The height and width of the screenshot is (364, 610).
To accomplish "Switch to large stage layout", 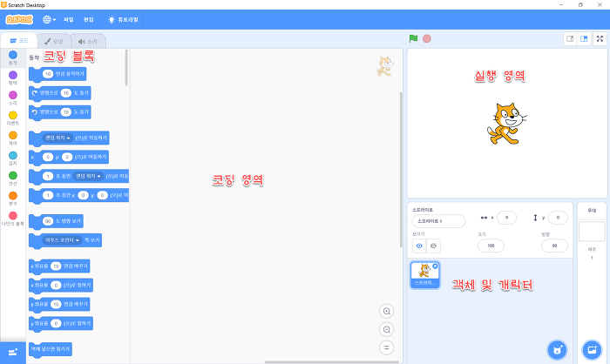I will coord(584,38).
